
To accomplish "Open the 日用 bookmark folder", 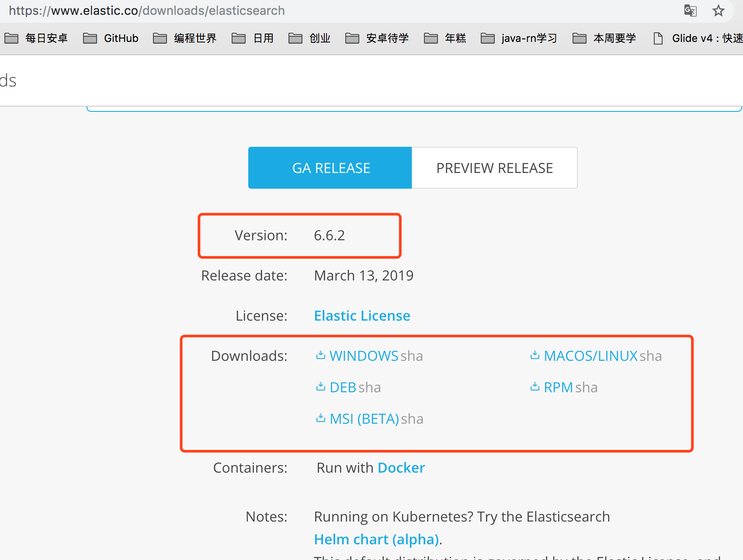I will click(x=253, y=38).
